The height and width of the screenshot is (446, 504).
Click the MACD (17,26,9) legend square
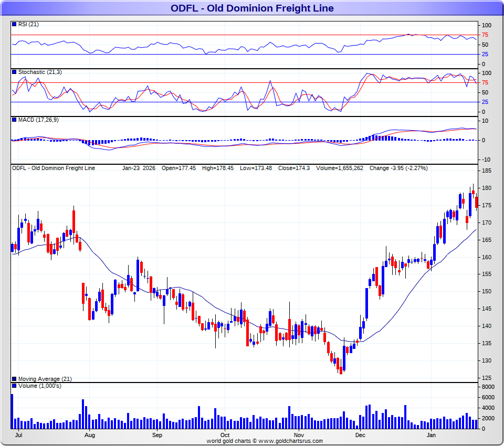tap(14, 120)
